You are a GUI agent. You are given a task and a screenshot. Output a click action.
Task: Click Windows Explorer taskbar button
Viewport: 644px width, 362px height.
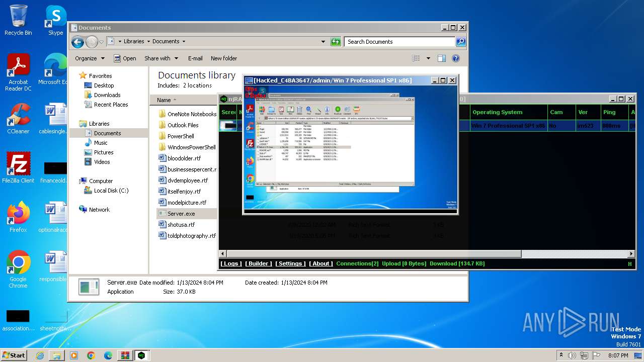57,355
